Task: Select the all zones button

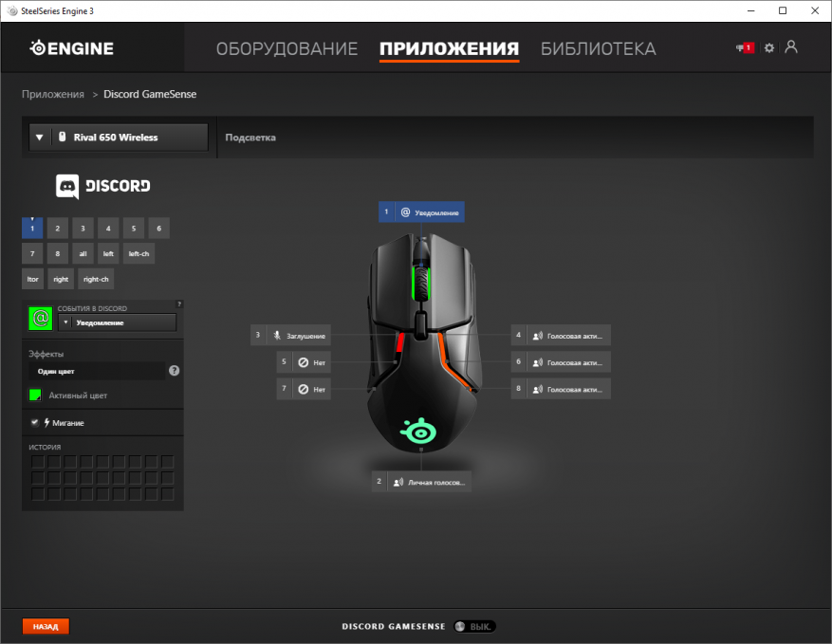Action: [x=83, y=253]
